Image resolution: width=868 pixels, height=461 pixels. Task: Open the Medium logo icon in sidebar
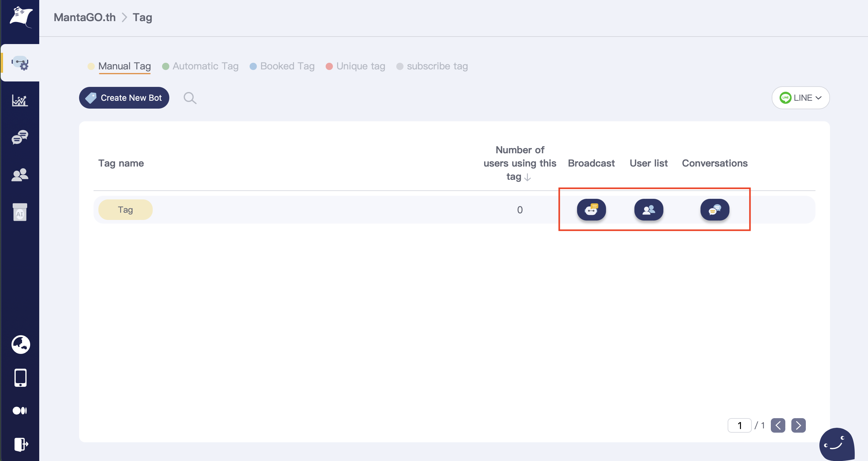tap(20, 411)
